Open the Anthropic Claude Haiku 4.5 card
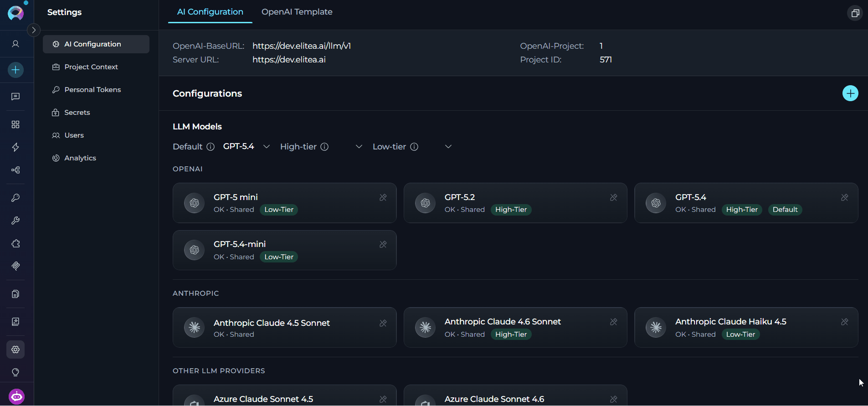The image size is (868, 406). 746,328
